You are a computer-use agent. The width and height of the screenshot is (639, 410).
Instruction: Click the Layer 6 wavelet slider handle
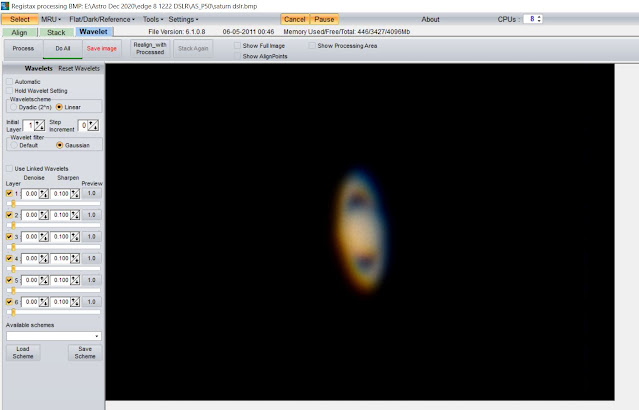[13, 312]
